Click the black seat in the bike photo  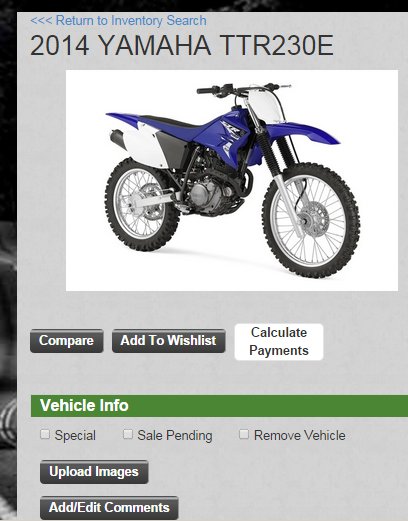pos(170,122)
